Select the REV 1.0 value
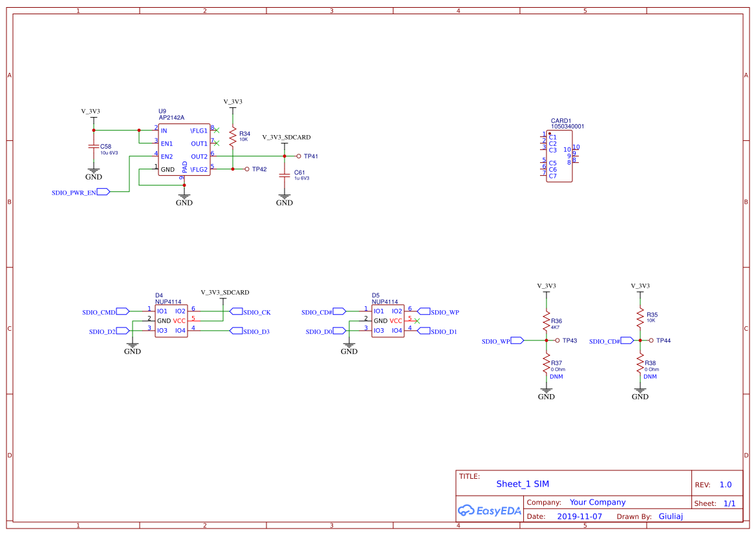756x535 pixels. coord(726,485)
